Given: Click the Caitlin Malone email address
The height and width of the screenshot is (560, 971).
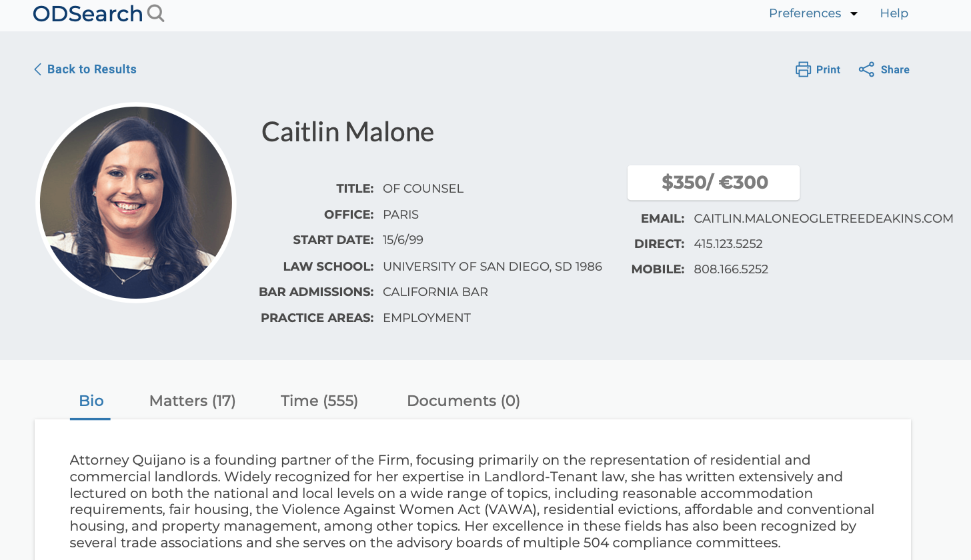Looking at the screenshot, I should click(x=824, y=219).
